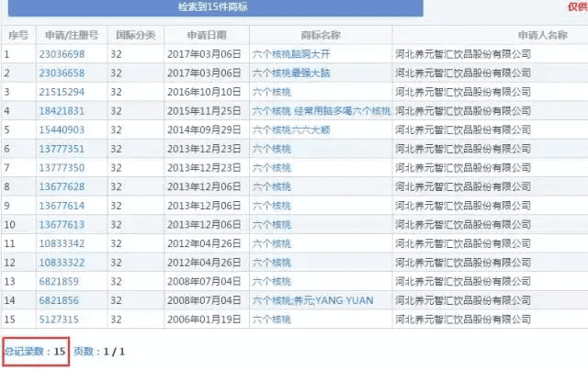Select date cell 2015年11月25日
Screen dimensions: 588x371
coord(204,111)
